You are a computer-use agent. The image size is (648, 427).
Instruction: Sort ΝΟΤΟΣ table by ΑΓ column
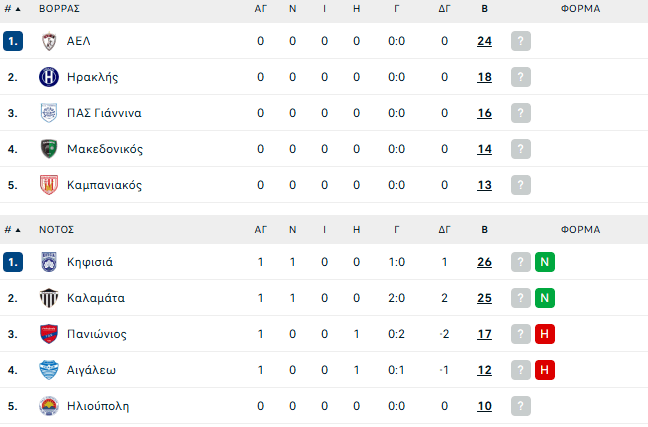pos(260,229)
